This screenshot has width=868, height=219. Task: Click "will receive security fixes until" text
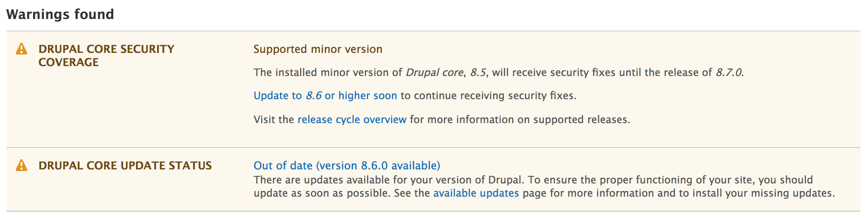[x=566, y=72]
